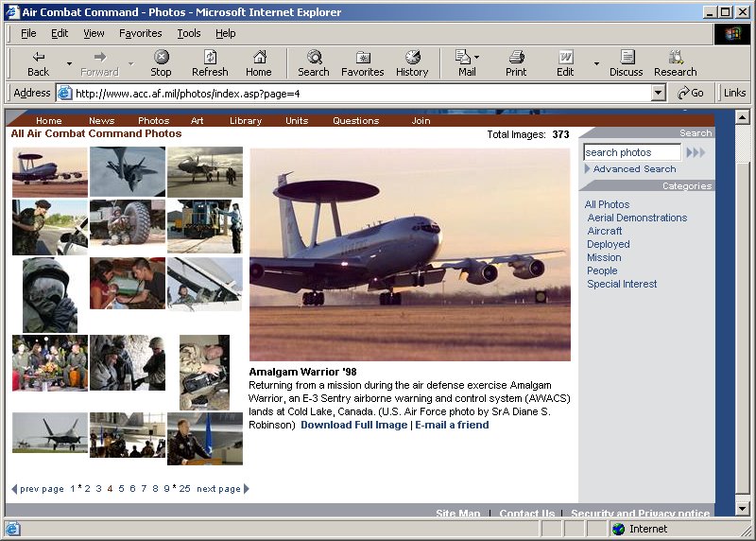Screen dimensions: 756x541
Task: Open the Favorites menu in the menu bar
Action: (140, 33)
